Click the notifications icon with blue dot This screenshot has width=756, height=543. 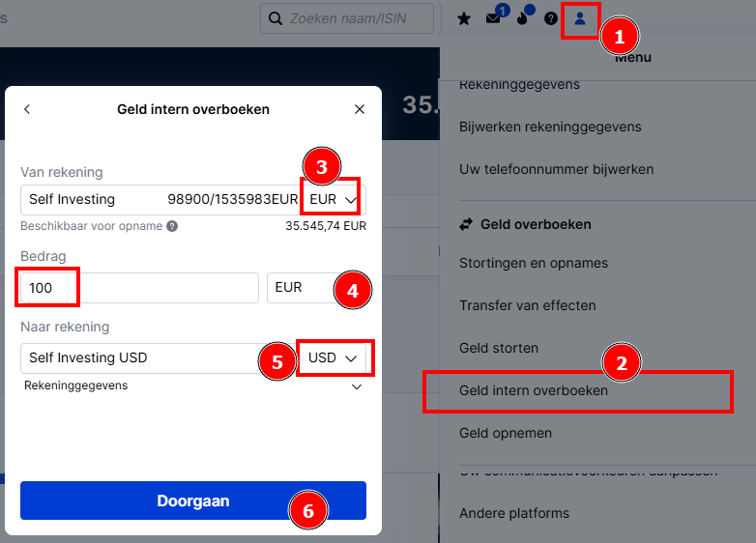[522, 18]
